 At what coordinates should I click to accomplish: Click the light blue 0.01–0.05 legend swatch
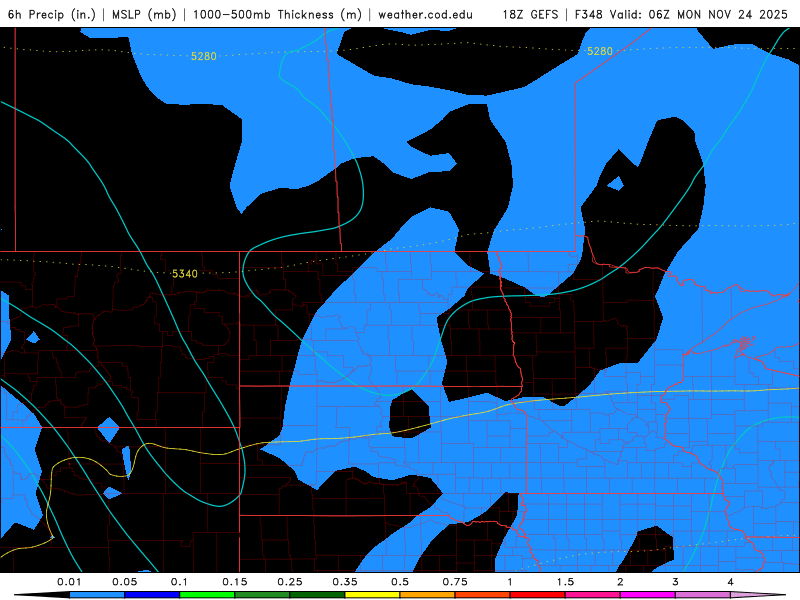[x=97, y=595]
